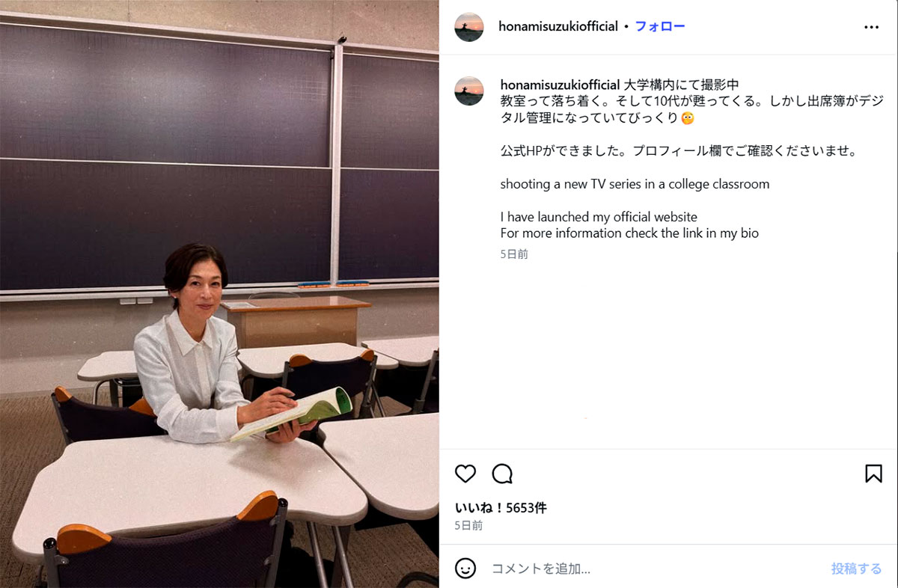The image size is (898, 588).
Task: Click the classroom photo of the post
Action: pos(219,294)
